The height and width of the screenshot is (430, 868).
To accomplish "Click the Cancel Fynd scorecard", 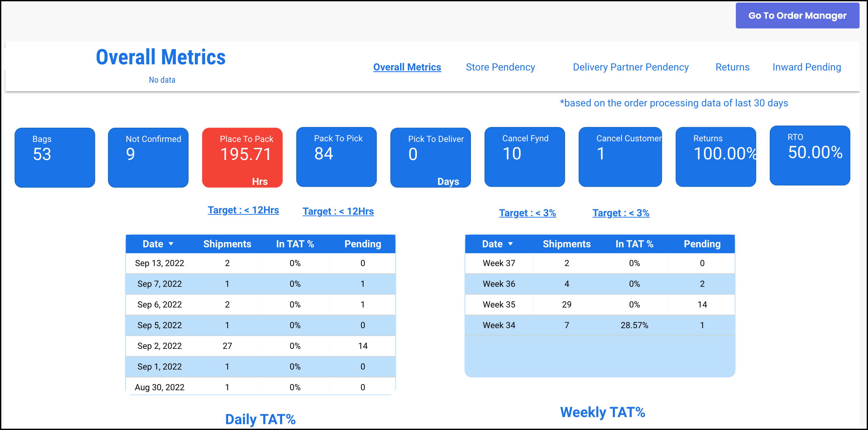I will (524, 157).
